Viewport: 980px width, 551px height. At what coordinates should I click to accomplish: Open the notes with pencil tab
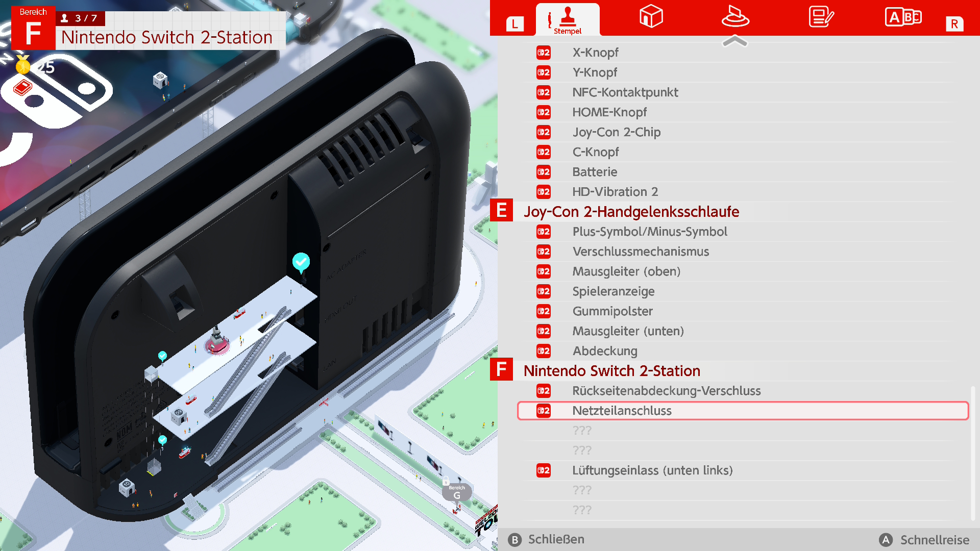pos(821,17)
